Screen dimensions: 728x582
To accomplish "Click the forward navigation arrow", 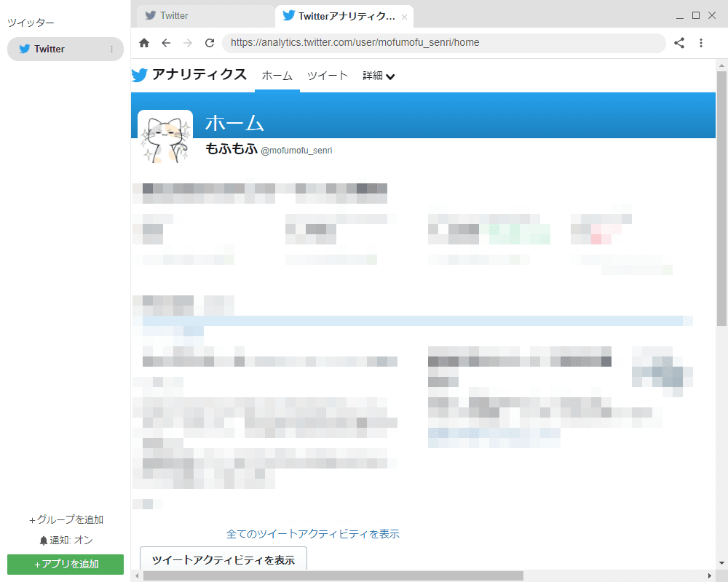I will [188, 43].
